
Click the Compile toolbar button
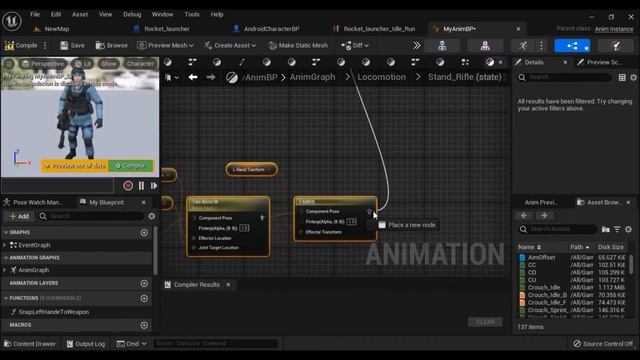point(21,45)
